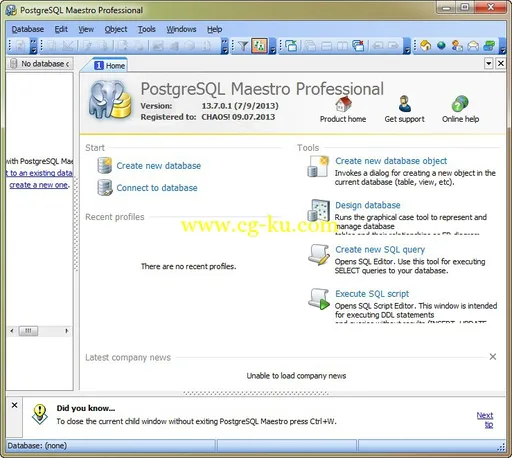
Task: Click the Create new database object icon
Action: pos(318,166)
